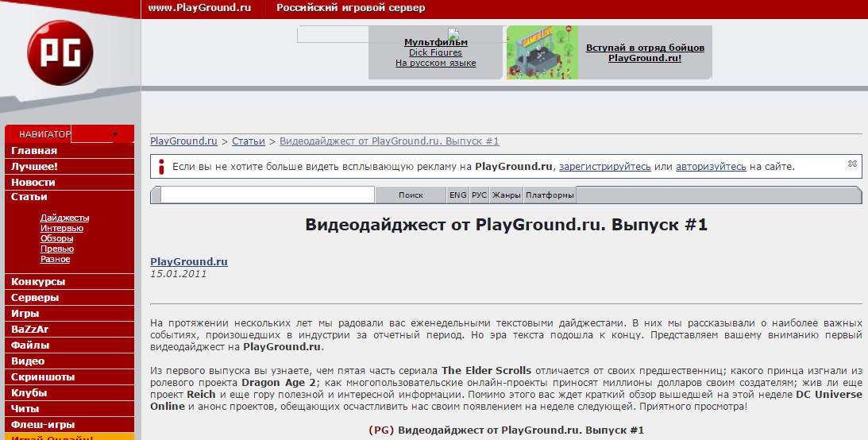Viewport: 868px width, 440px height.
Task: Click the авторизуйтесь link
Action: coord(711,167)
